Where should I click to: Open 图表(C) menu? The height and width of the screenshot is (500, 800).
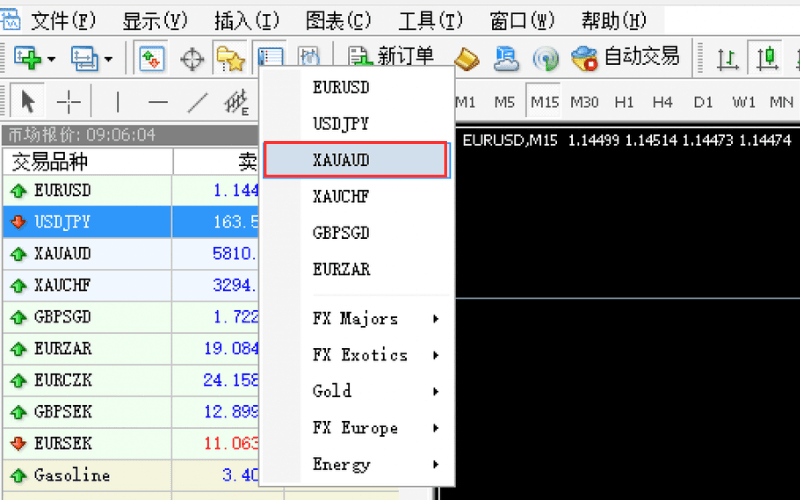click(338, 21)
